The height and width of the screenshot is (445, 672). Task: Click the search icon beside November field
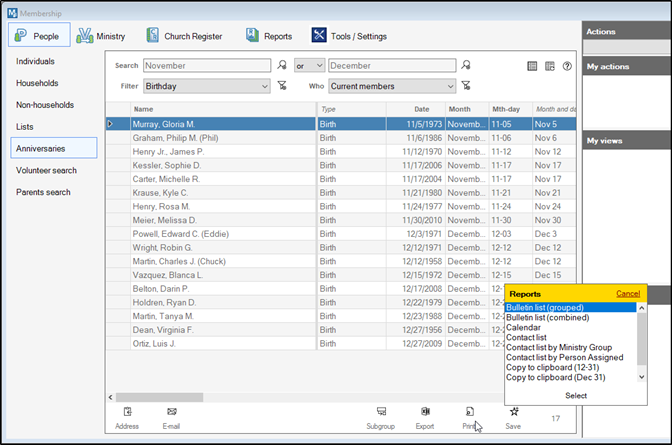tap(282, 66)
